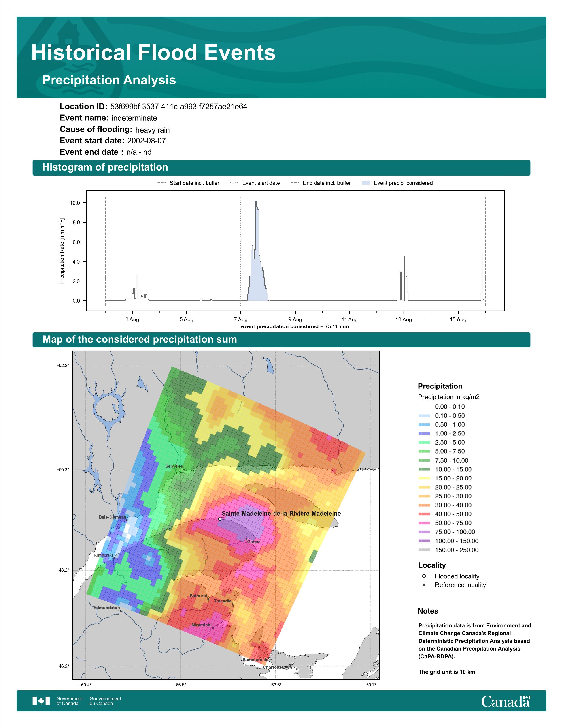The height and width of the screenshot is (728, 563).
Task: Click the Bathurst label on the map
Action: click(x=198, y=596)
